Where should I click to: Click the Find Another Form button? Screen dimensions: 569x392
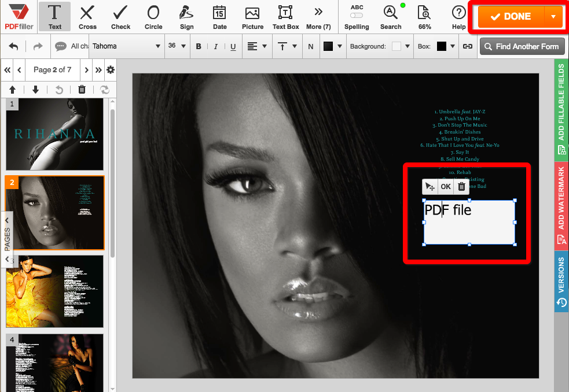[522, 47]
